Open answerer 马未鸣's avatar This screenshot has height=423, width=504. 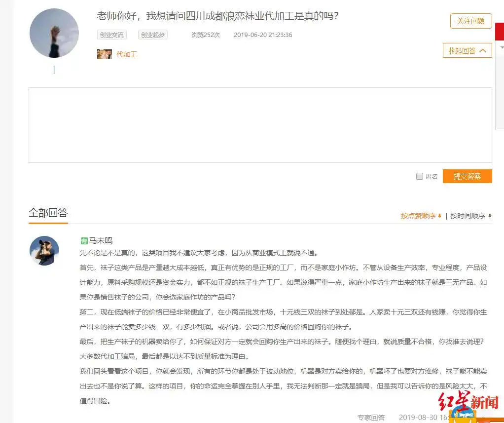tap(44, 251)
